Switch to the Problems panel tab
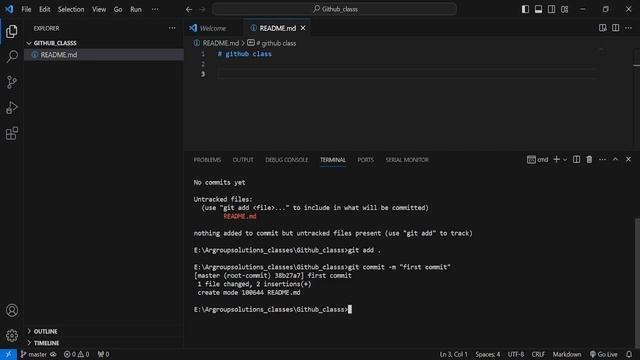The image size is (640, 360). point(207,160)
